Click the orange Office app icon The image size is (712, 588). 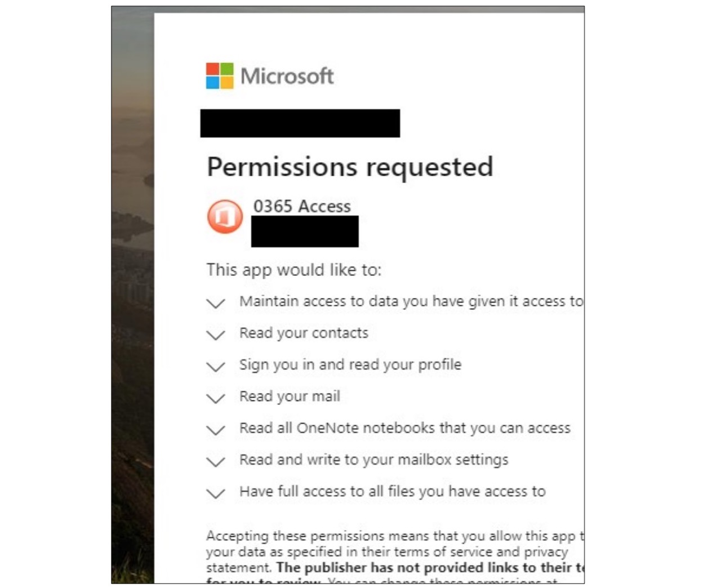(x=225, y=217)
